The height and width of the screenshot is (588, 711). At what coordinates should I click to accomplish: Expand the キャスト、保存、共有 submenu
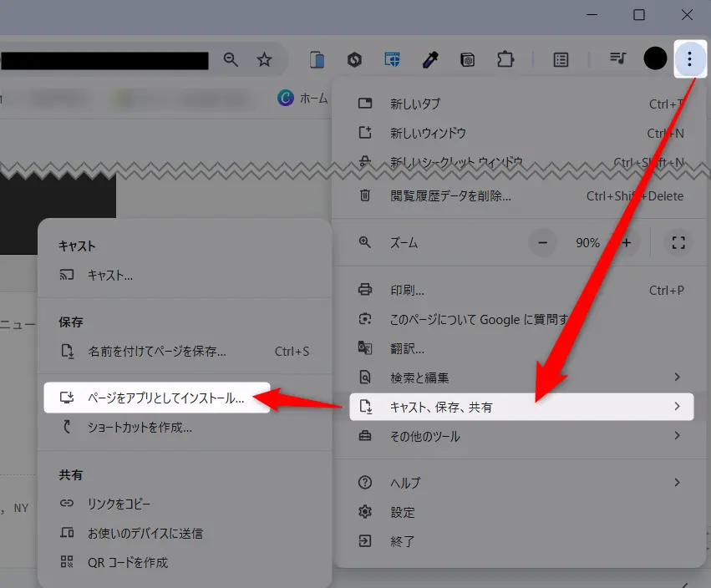coord(521,408)
